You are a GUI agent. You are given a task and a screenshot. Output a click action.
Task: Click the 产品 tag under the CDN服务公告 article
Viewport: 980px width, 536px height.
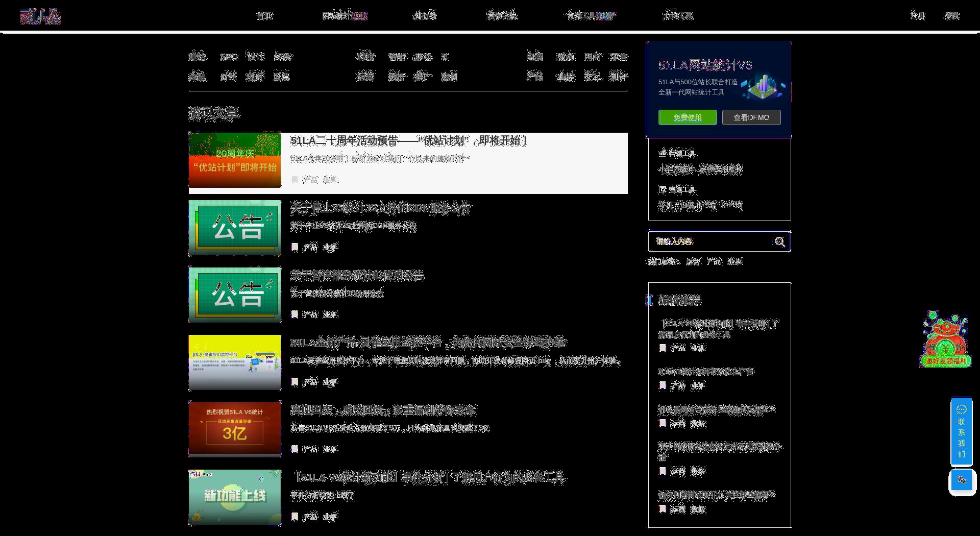pos(310,247)
